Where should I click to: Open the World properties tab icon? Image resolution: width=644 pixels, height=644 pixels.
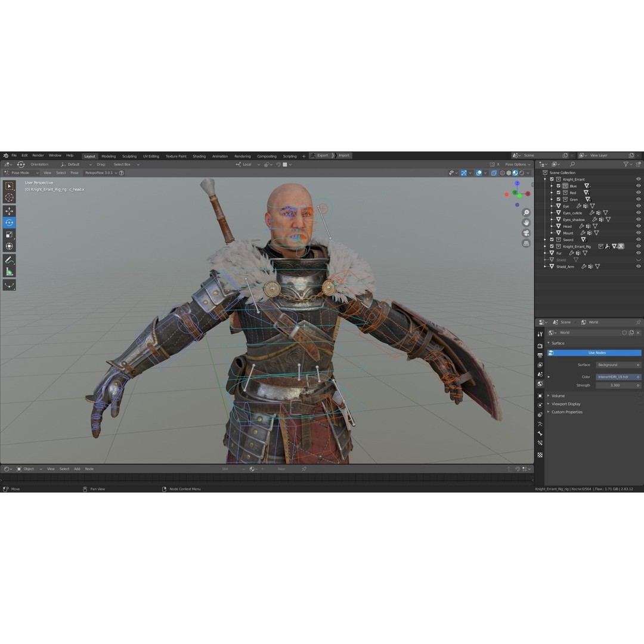(540, 383)
